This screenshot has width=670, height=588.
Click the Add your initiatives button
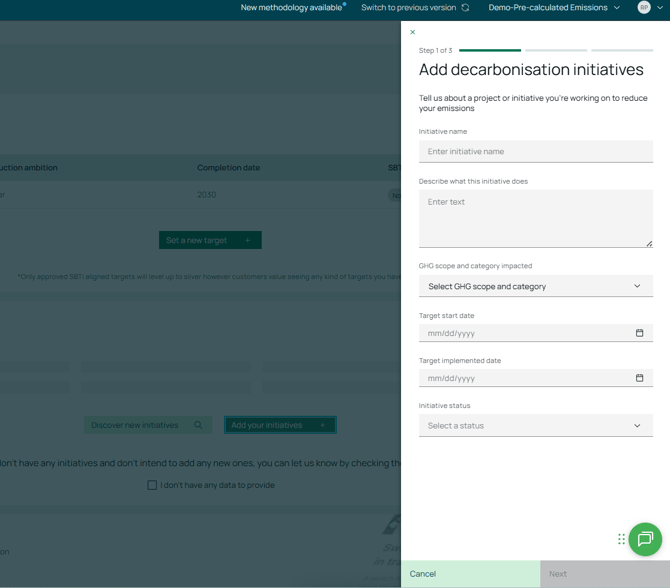coord(280,425)
